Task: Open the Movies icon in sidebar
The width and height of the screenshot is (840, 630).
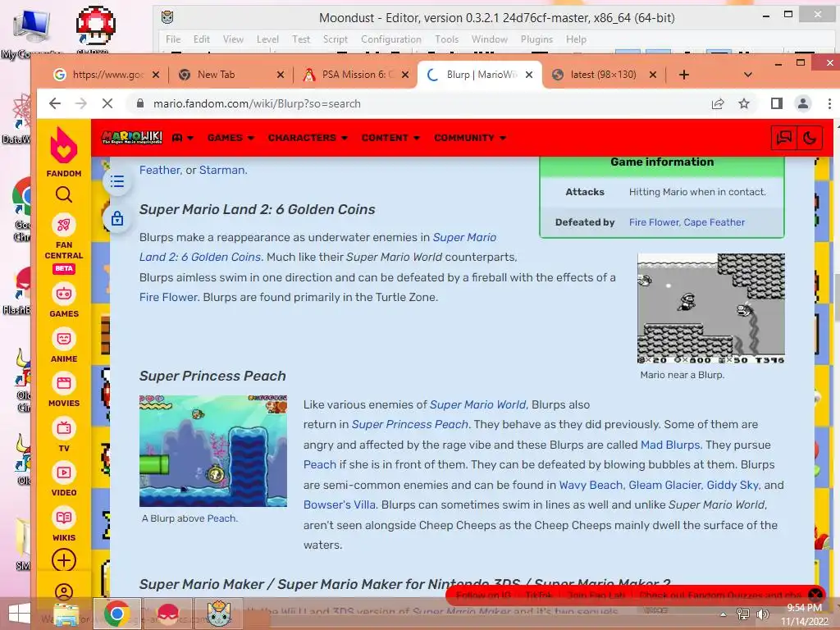Action: (x=64, y=383)
